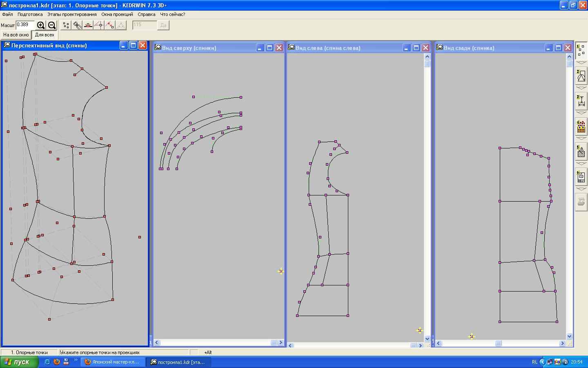This screenshot has width=588, height=368.
Task: Click scroll-right arrow in back view window
Action: pyautogui.click(x=562, y=343)
